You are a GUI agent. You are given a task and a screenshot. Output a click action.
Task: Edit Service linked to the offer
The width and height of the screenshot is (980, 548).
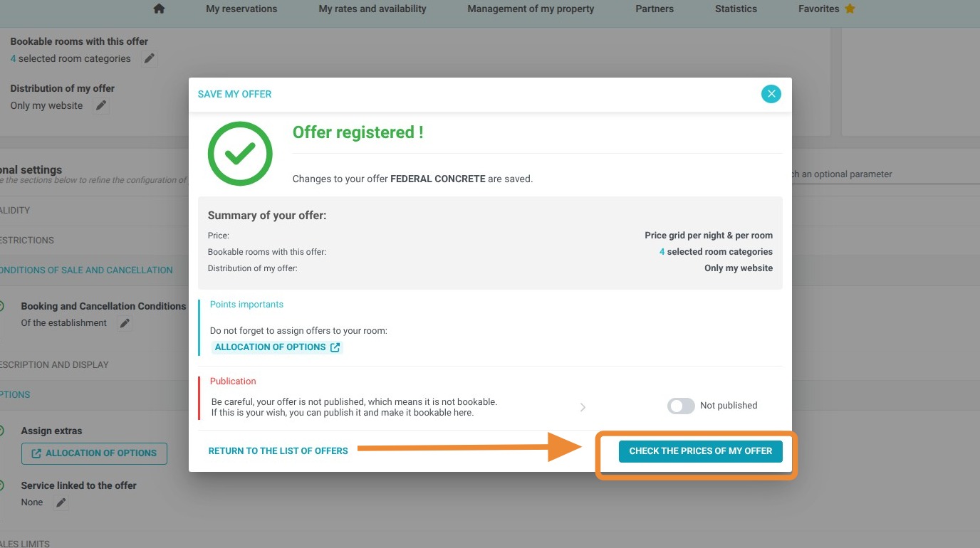[x=61, y=502]
